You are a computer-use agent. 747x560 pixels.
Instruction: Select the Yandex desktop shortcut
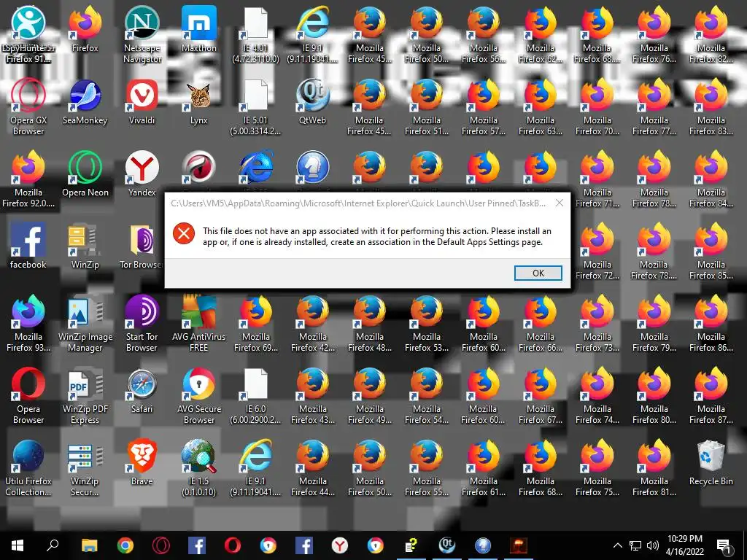tap(142, 174)
